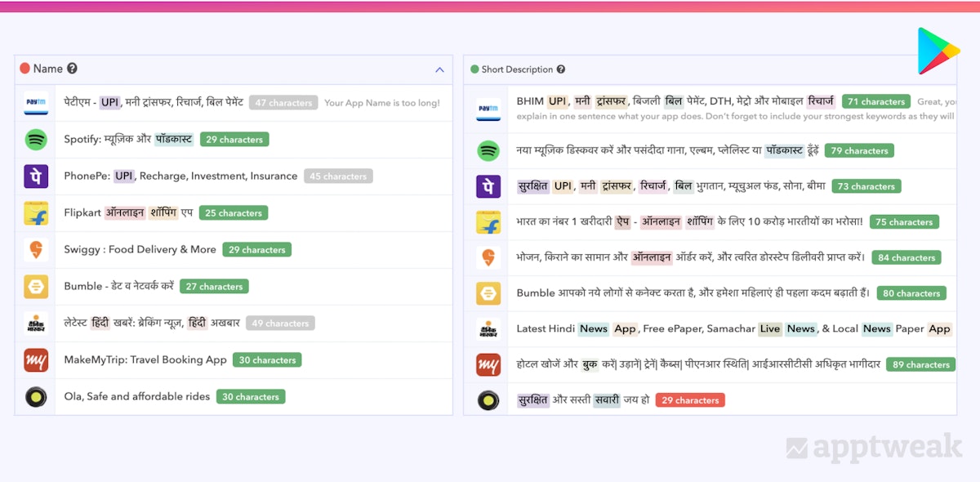Click the MakeMyTrip icon in Short Description list
The height and width of the screenshot is (482, 980).
488,364
